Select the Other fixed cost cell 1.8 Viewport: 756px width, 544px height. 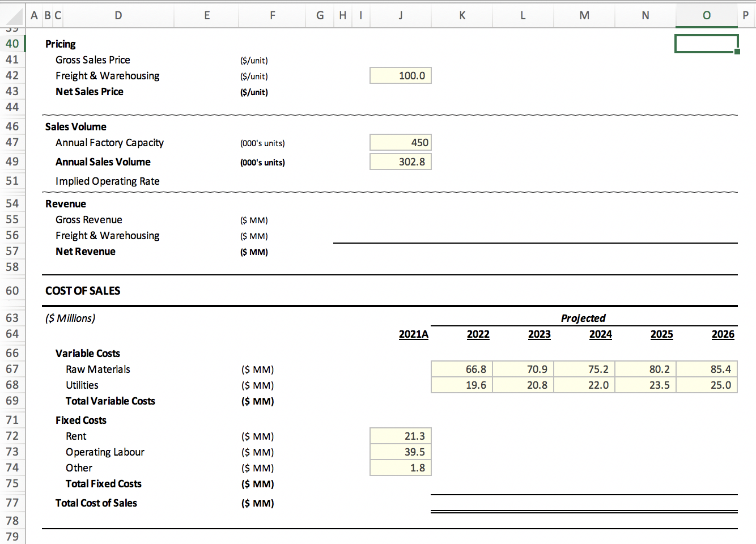[400, 467]
